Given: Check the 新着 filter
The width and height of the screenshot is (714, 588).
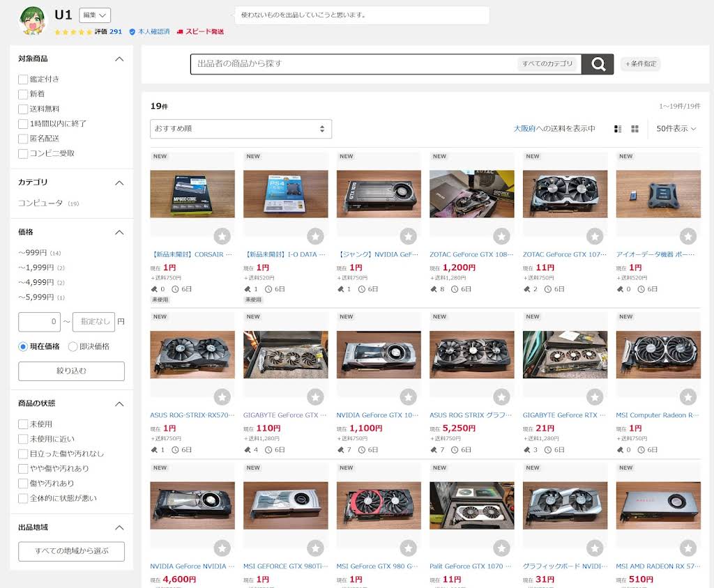Looking at the screenshot, I should click(23, 94).
